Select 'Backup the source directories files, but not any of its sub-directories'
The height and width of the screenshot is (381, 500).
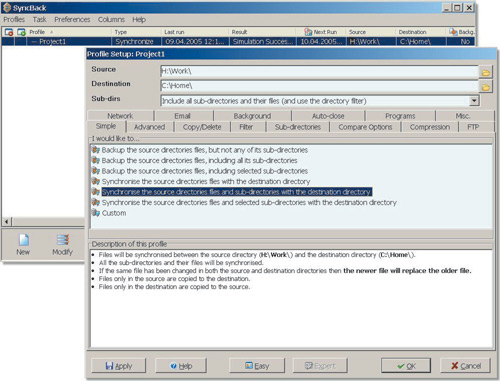(205, 150)
